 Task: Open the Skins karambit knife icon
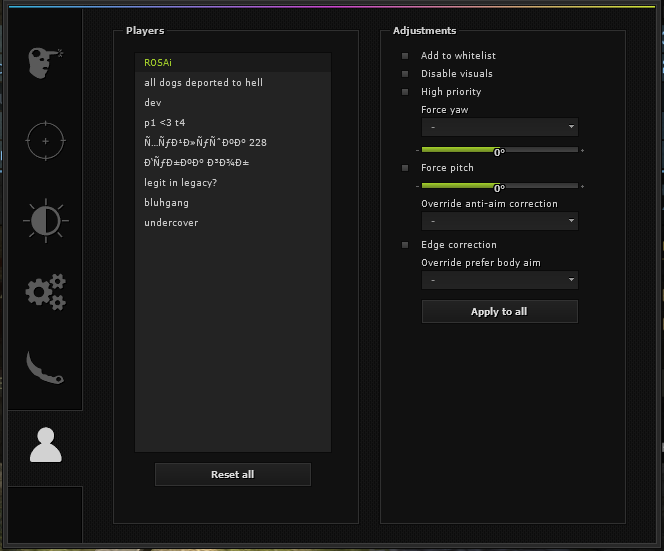(45, 368)
